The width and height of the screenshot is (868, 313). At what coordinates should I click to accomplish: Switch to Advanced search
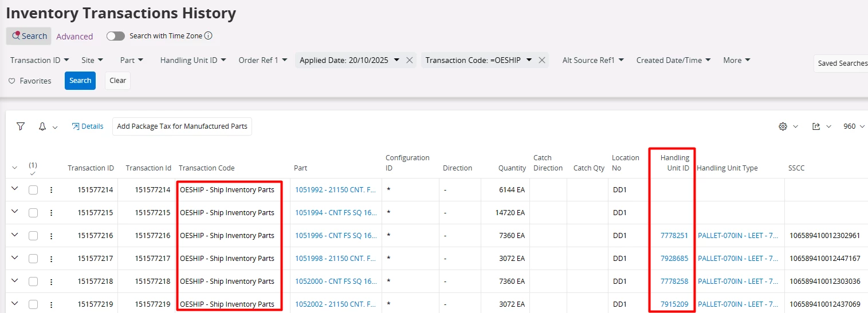point(74,37)
